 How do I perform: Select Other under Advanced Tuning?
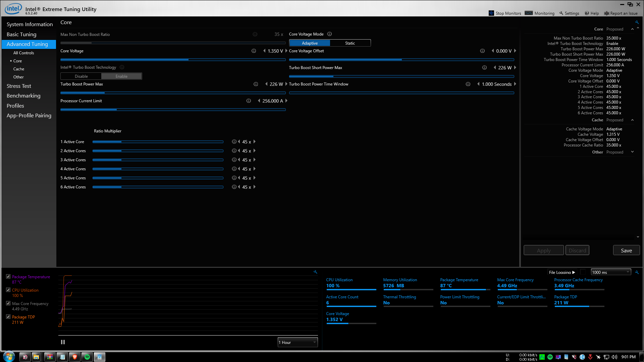[x=18, y=77]
